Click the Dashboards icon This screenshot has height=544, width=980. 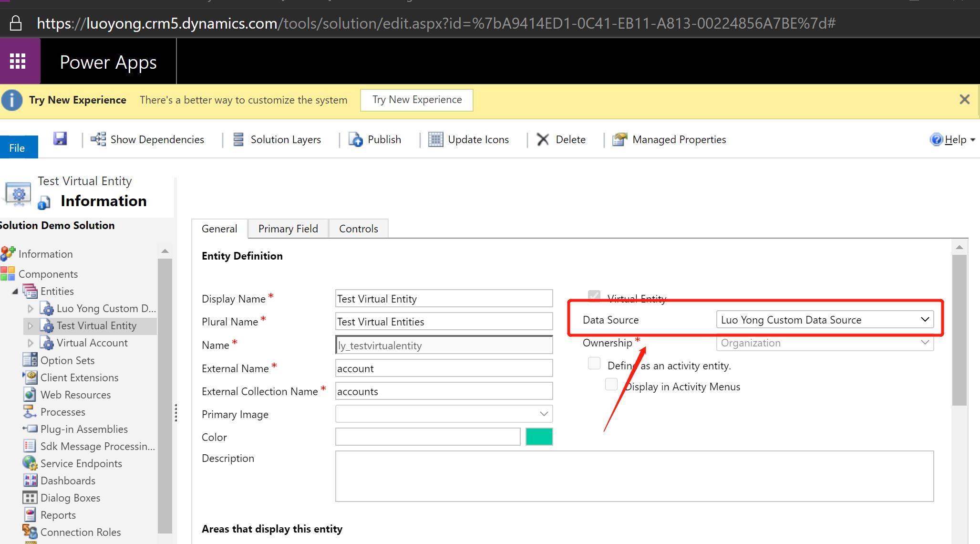30,480
